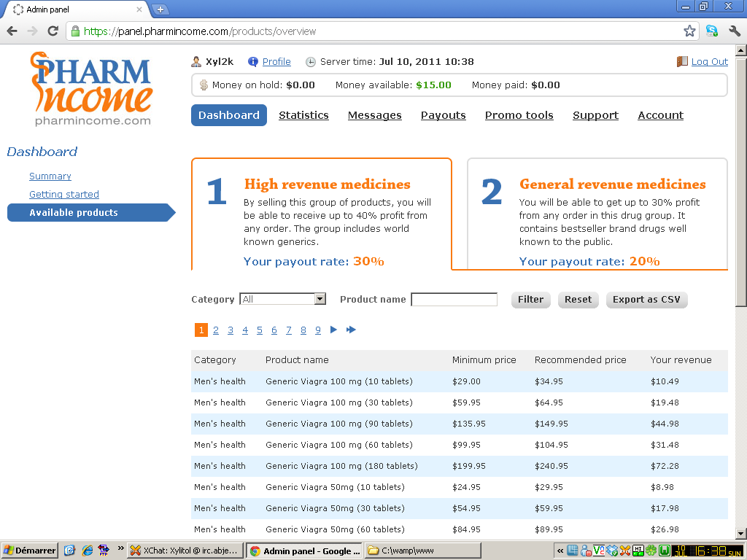Click the PharmIncome logo
The height and width of the screenshot is (560, 747).
click(x=91, y=89)
